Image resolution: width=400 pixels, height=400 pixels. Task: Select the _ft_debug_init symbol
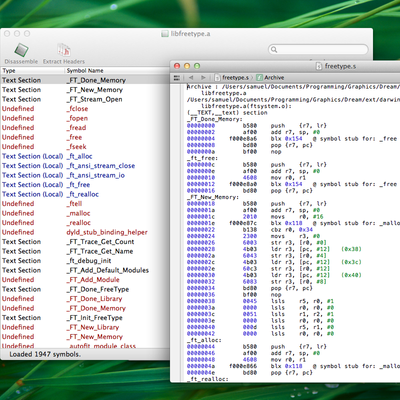coord(85,261)
